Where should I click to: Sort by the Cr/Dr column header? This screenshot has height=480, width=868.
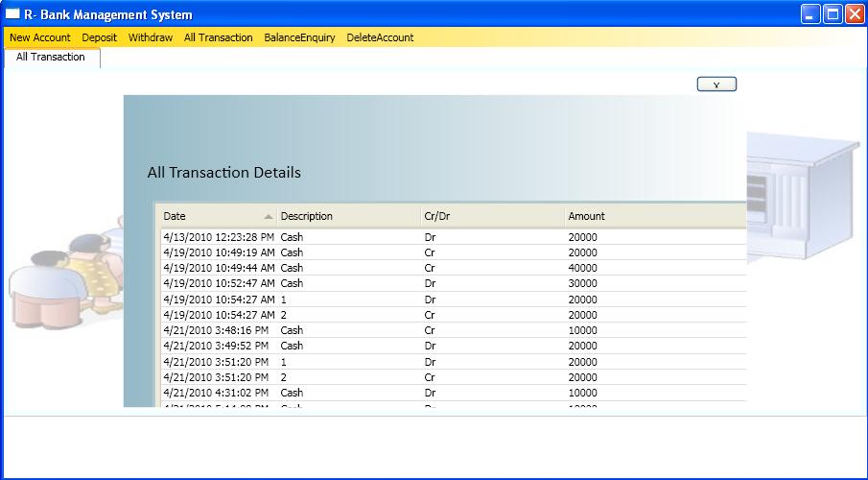tap(493, 216)
